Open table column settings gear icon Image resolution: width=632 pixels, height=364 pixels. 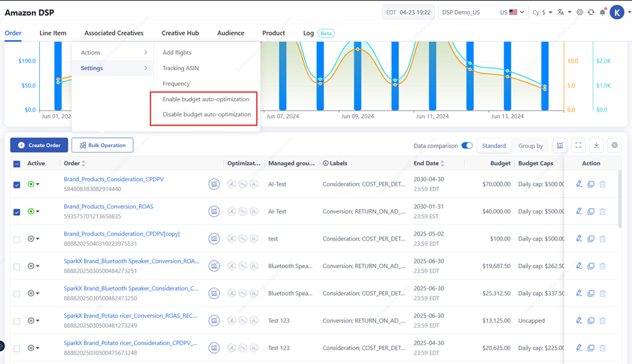point(614,145)
